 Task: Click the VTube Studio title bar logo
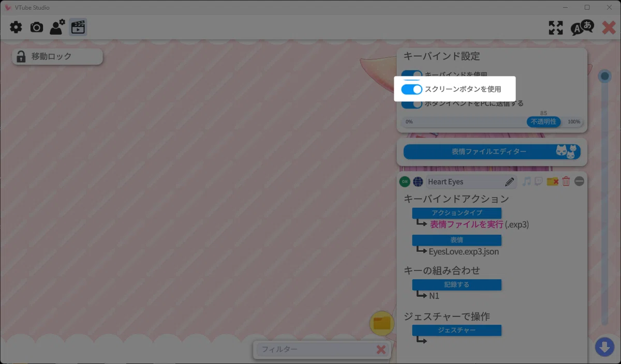(8, 7)
